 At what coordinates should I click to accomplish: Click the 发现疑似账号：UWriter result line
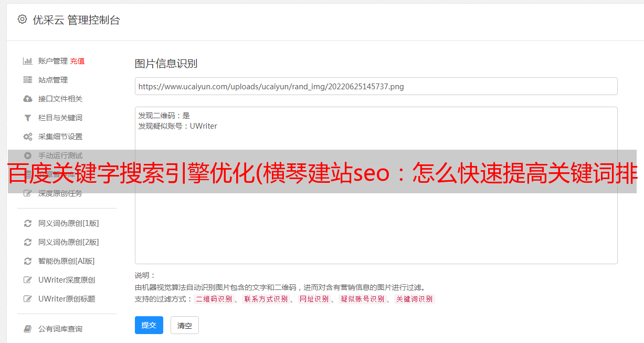click(x=177, y=126)
